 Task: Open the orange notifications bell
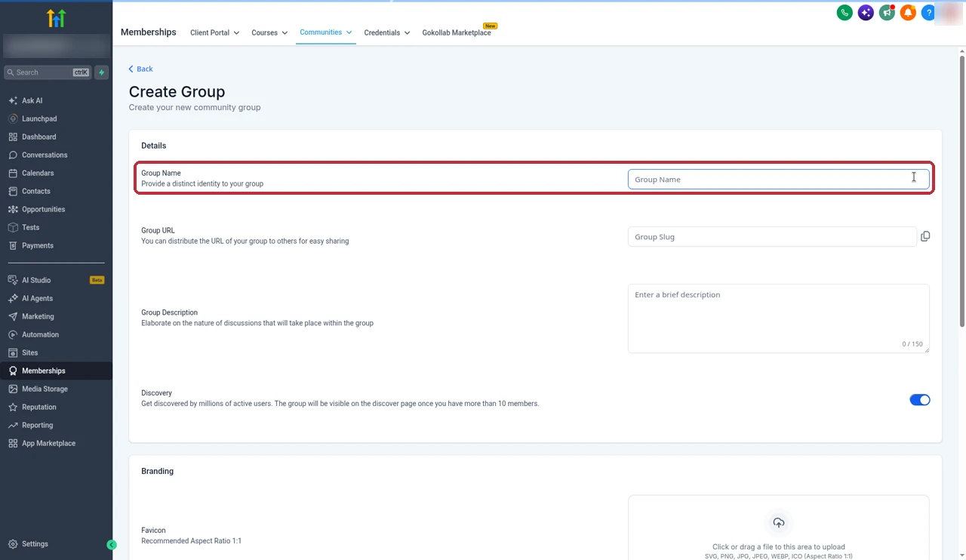click(x=908, y=13)
